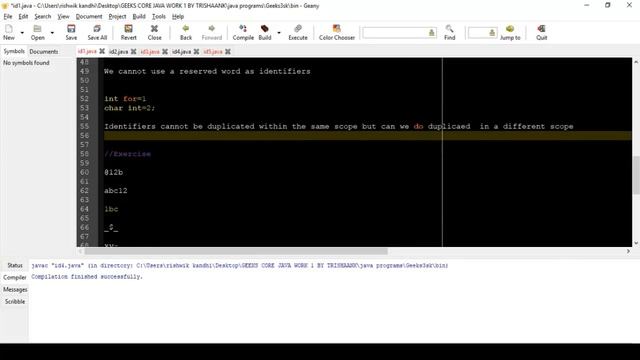The image size is (640, 360).
Task: Expand the Open recent files dropdown arrow
Action: click(x=52, y=33)
